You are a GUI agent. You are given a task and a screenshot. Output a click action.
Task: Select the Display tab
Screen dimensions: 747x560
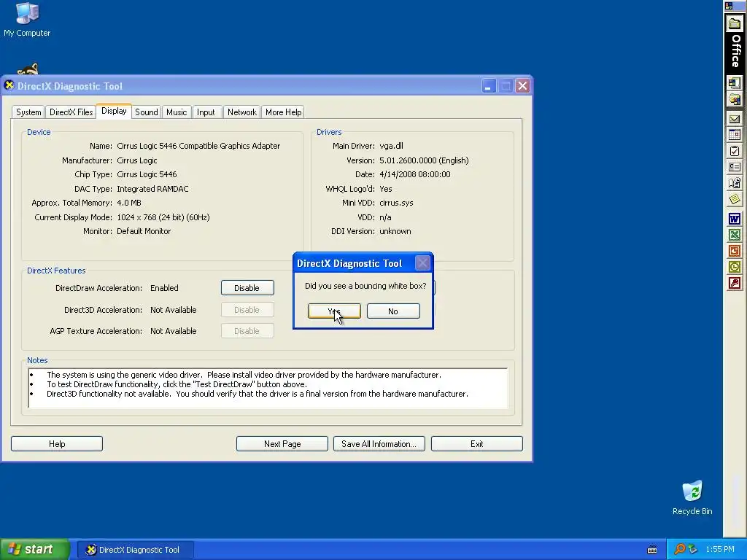pos(114,111)
